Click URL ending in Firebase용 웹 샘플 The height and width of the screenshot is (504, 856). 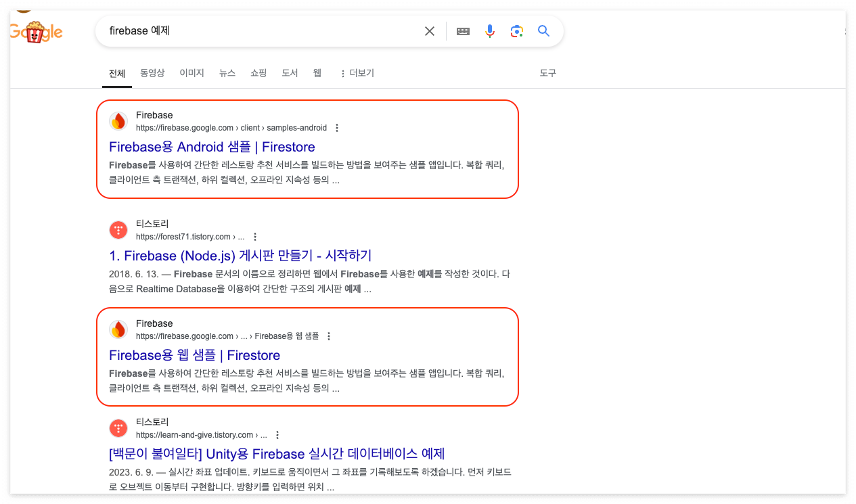pos(227,336)
